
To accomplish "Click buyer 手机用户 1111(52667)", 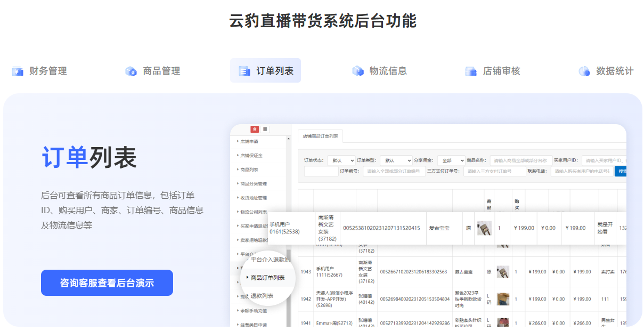I will tap(330, 272).
